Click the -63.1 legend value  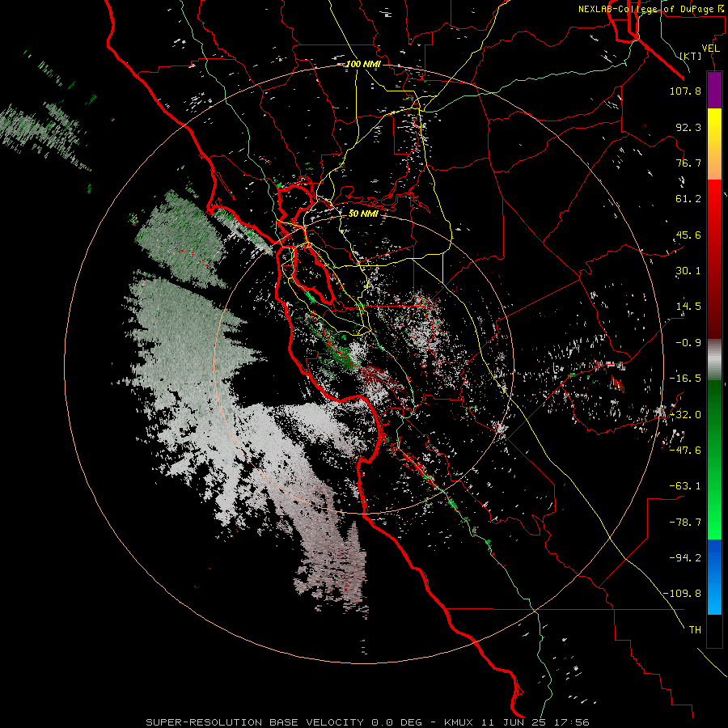pos(685,486)
